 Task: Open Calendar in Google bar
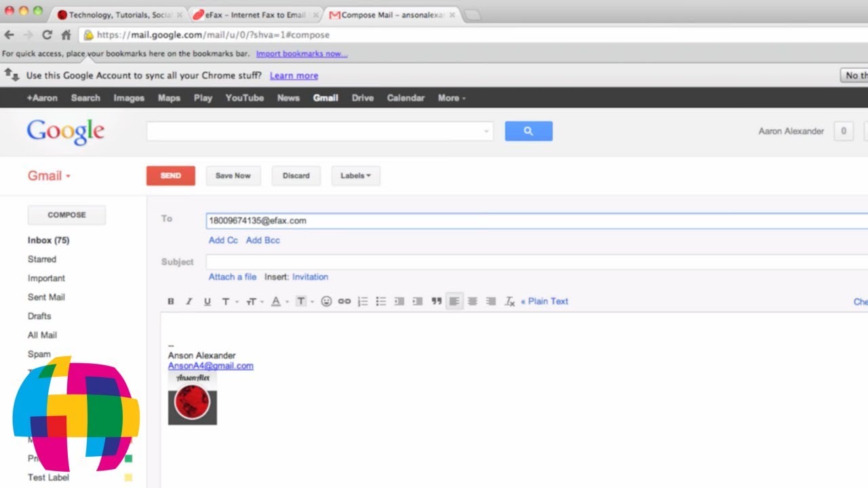(x=406, y=98)
